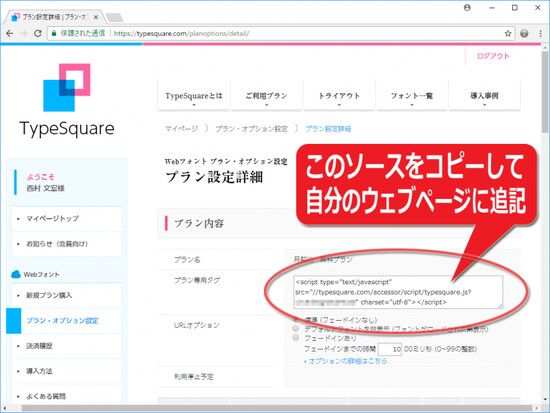Click the address bar URL field
Image resolution: width=550 pixels, height=413 pixels.
281,34
